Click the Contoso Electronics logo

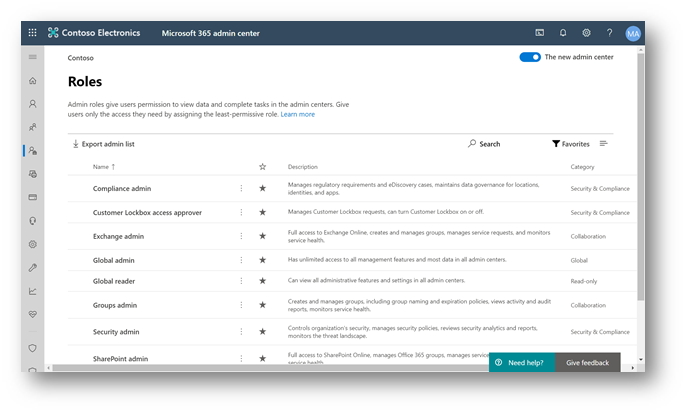(x=94, y=32)
